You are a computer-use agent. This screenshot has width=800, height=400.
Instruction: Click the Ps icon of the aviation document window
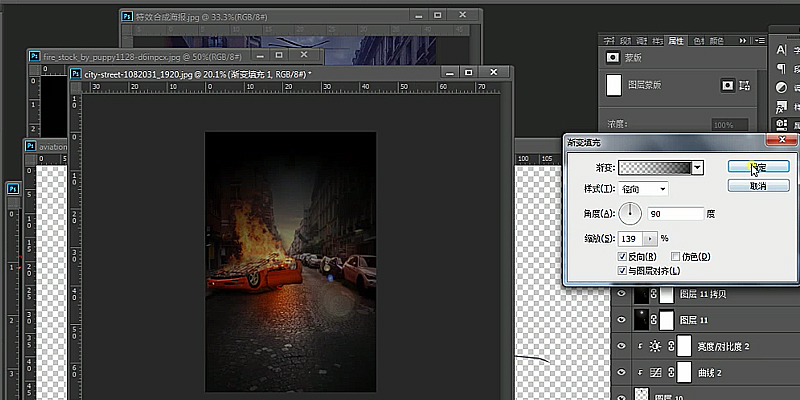click(30, 146)
